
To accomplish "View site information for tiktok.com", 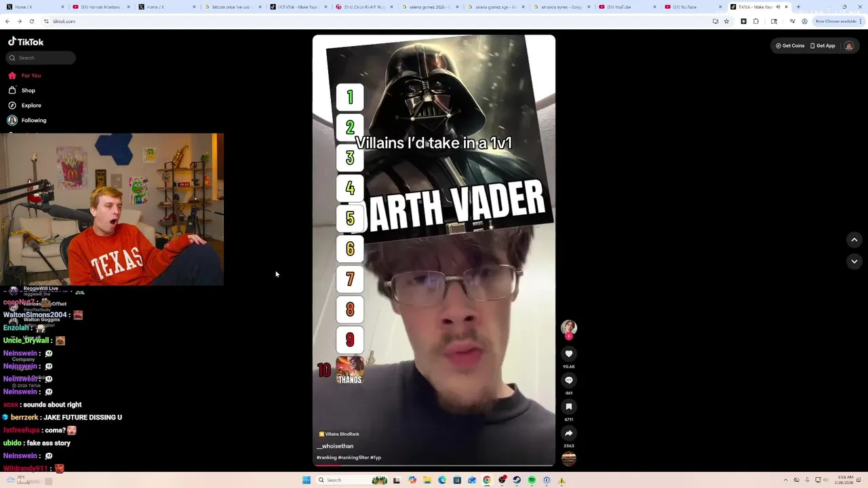I will click(46, 21).
